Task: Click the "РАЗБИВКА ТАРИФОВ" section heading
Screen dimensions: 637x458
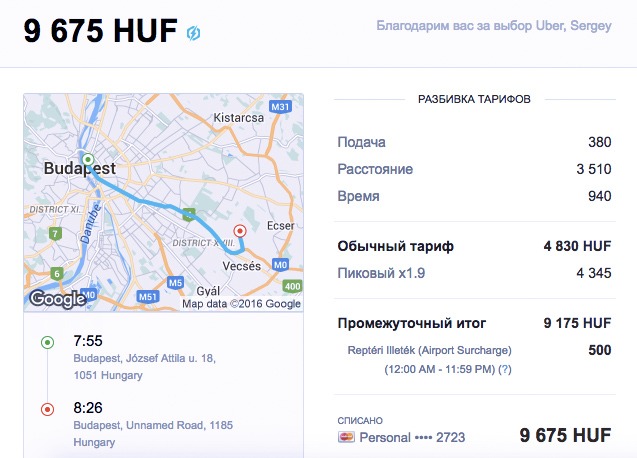Action: [x=474, y=100]
